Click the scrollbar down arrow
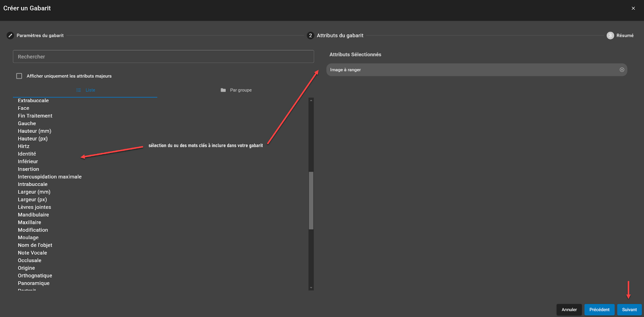This screenshot has height=317, width=644. pyautogui.click(x=311, y=288)
